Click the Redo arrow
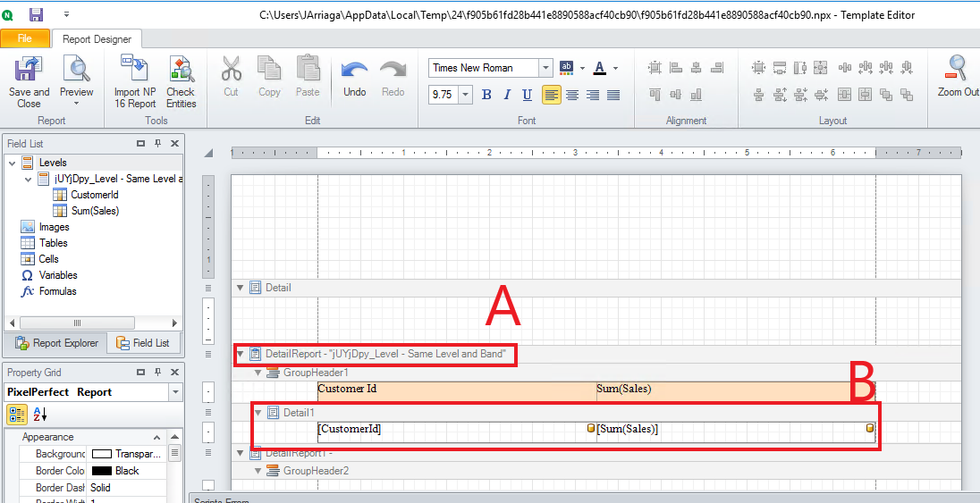 [393, 70]
